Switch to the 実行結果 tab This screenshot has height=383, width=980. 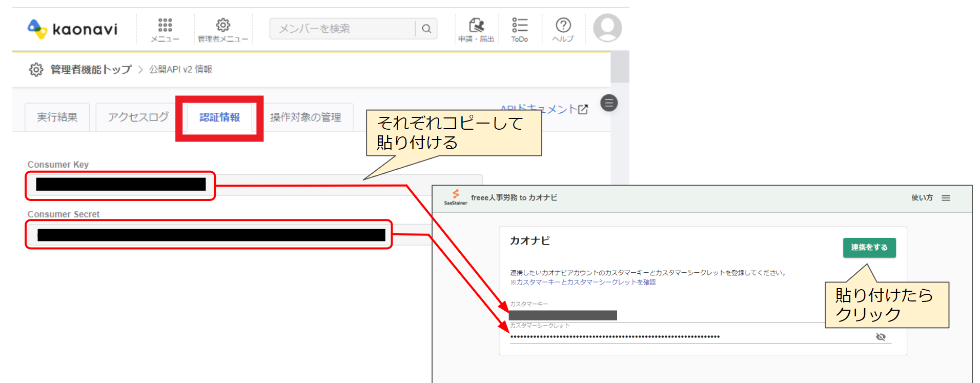tap(57, 117)
